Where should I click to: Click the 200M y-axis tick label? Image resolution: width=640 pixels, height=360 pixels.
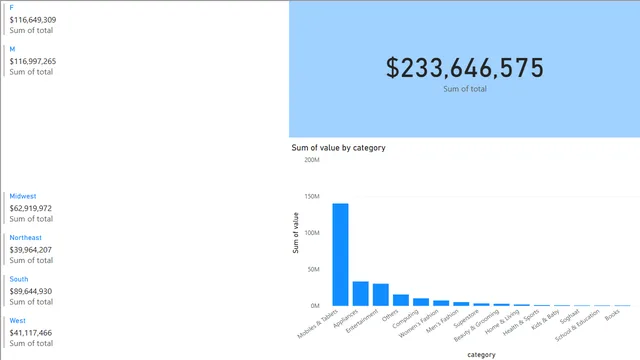(312, 160)
